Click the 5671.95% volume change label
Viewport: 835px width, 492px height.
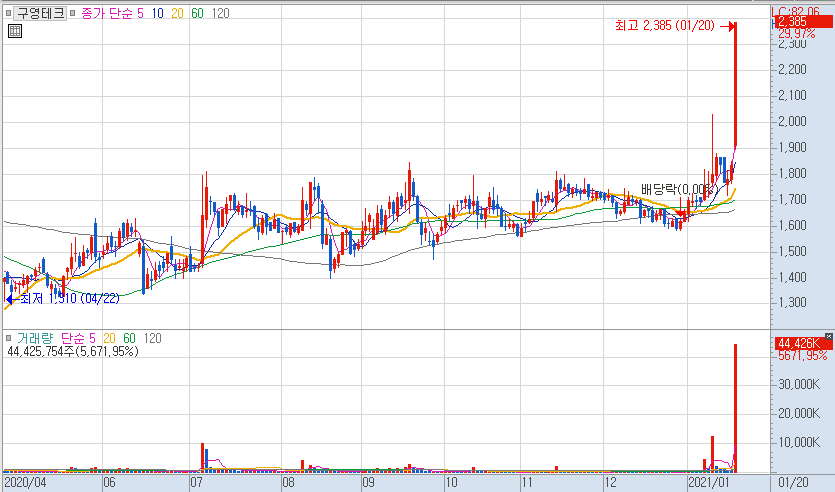pos(803,356)
